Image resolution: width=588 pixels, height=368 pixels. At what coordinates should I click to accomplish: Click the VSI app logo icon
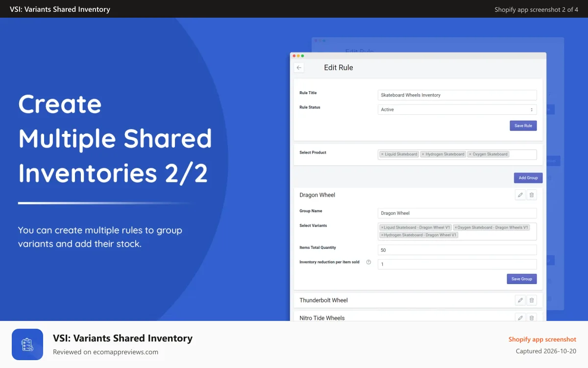point(27,344)
